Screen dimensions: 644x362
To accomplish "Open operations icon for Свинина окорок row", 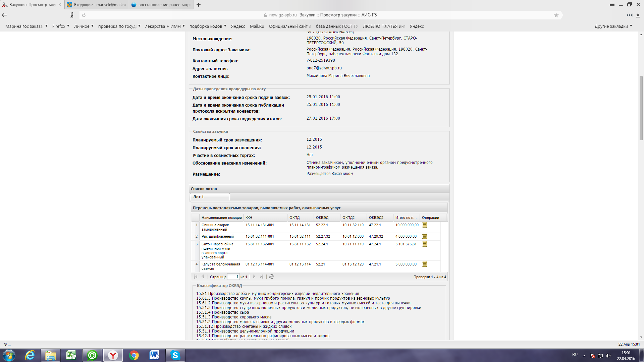I will pyautogui.click(x=424, y=225).
